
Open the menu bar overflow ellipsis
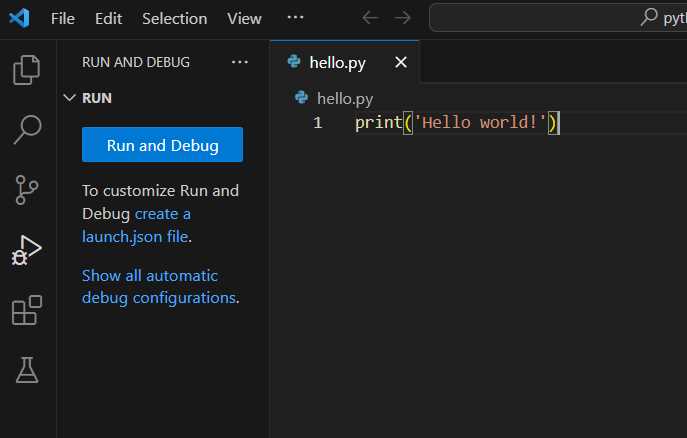[295, 18]
